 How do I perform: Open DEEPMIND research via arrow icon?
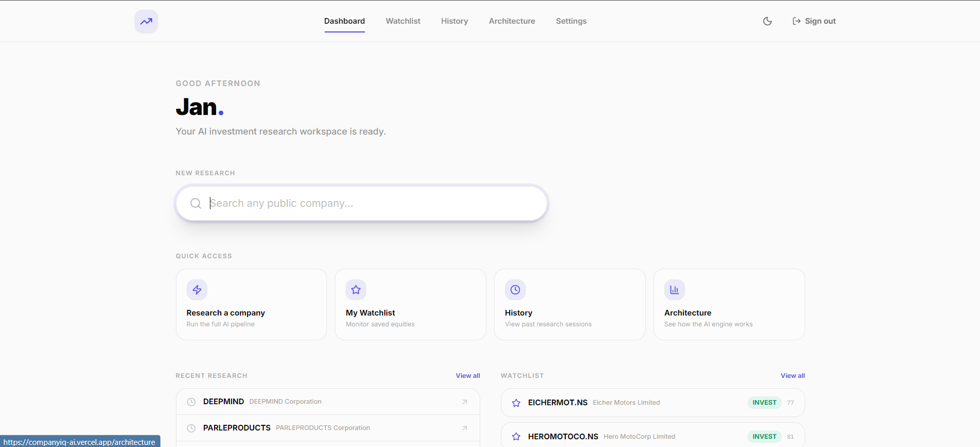[465, 402]
